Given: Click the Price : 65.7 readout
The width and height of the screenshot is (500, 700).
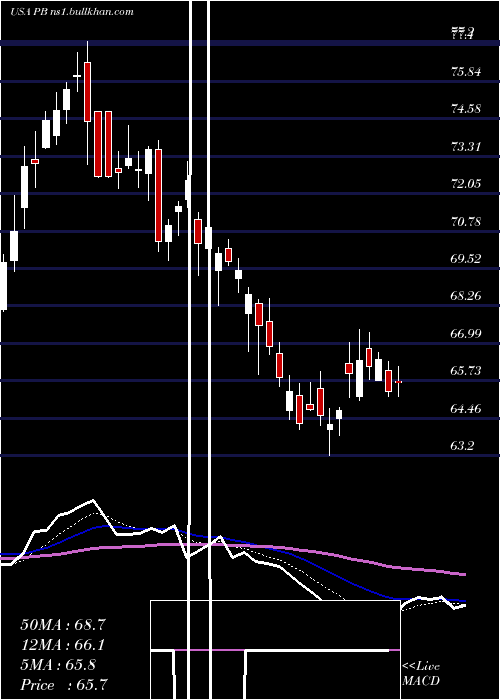Looking at the screenshot, I should [63, 685].
